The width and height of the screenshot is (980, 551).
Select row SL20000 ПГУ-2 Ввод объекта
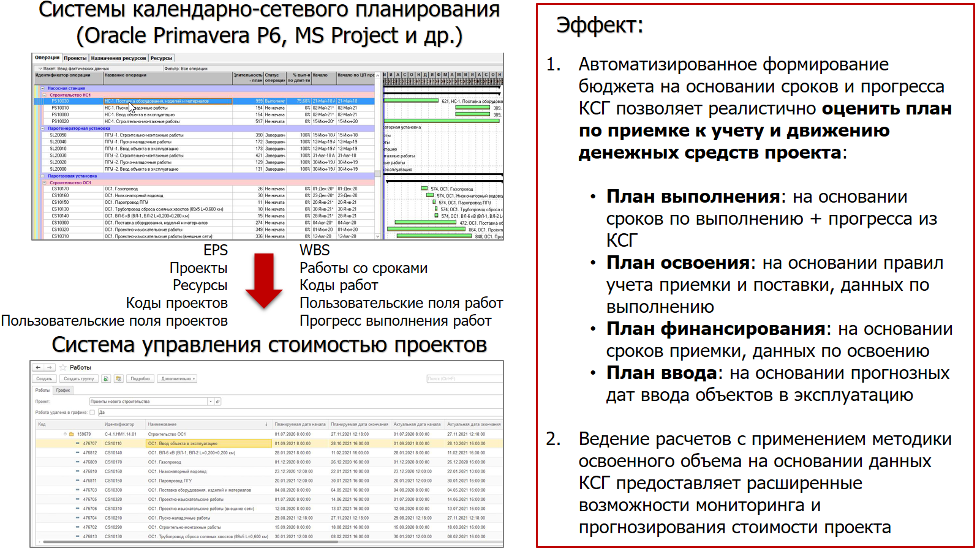208,169
